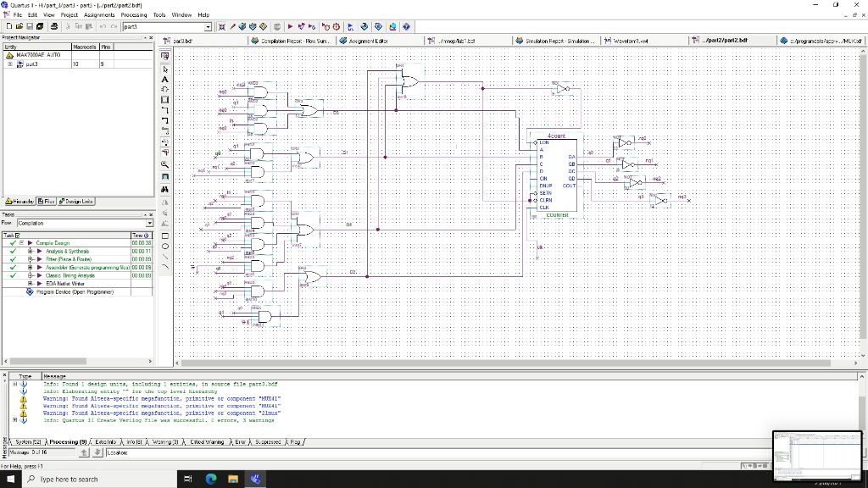
Task: Open the Programmer toolbar icon
Action: tap(378, 26)
